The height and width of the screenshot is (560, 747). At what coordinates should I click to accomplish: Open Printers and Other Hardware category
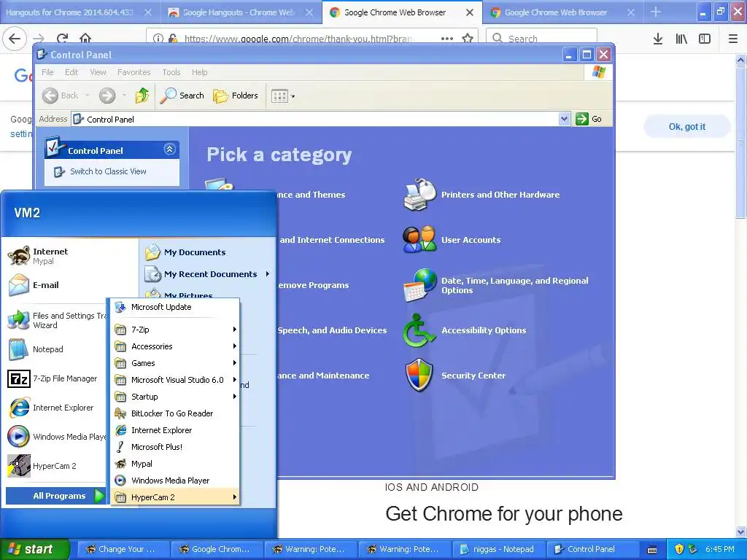(x=500, y=195)
